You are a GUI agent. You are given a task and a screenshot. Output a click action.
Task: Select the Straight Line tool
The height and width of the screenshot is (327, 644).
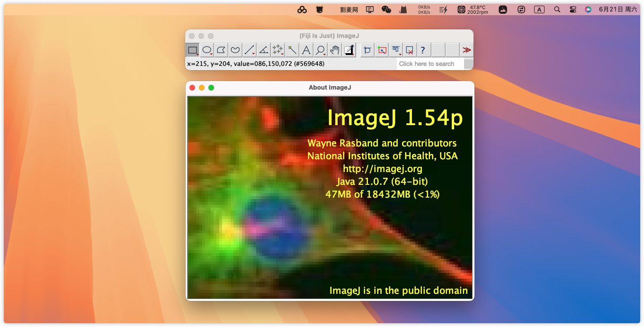point(250,50)
